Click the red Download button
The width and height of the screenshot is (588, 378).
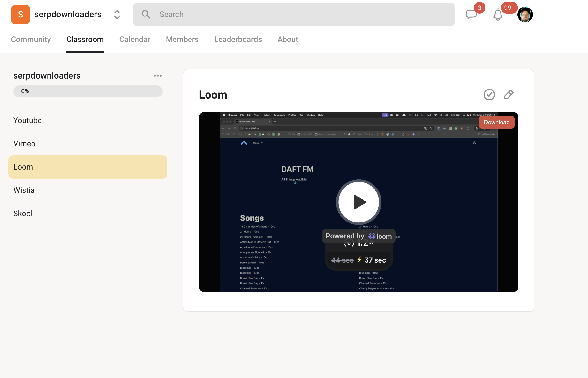click(497, 122)
